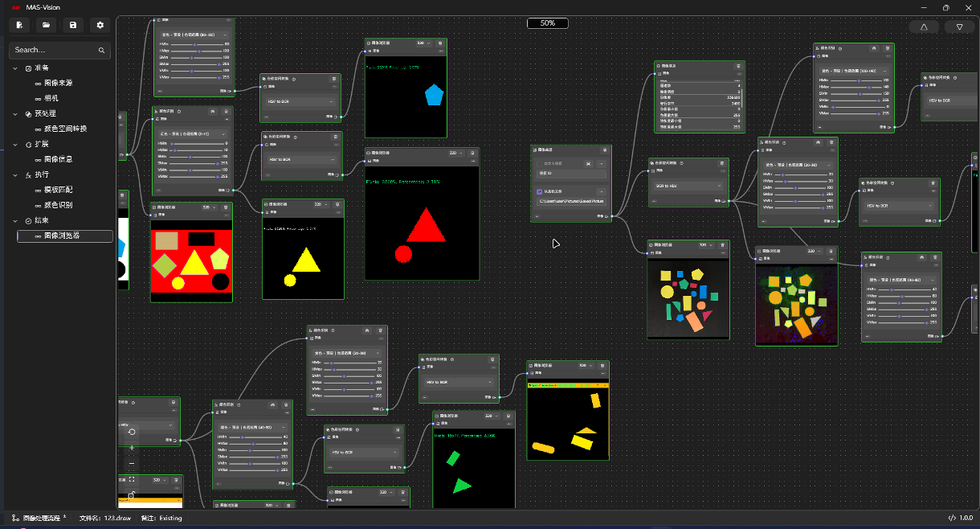This screenshot has height=529, width=980.
Task: Click the magnifier icon in the search box
Action: (101, 50)
